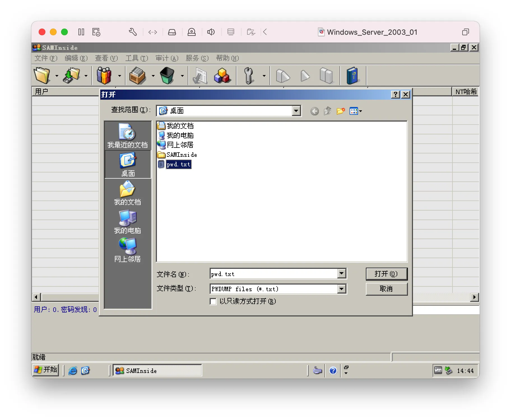Click the wrench settings toolbar icon
The height and width of the screenshot is (420, 511).
pos(249,76)
